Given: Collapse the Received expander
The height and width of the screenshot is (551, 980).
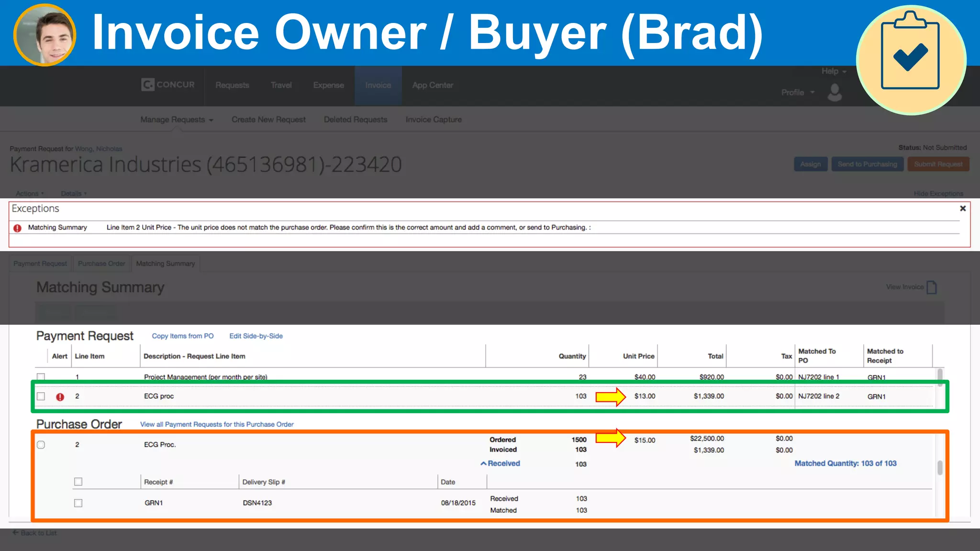Looking at the screenshot, I should tap(500, 463).
